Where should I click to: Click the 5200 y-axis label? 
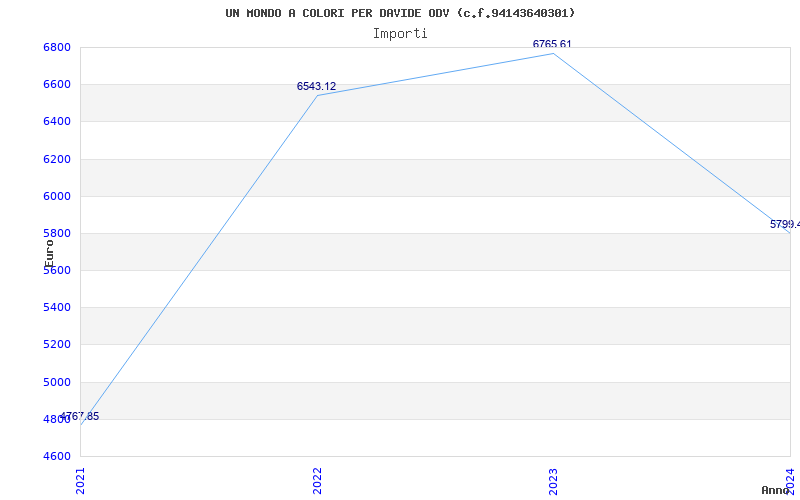pos(56,344)
